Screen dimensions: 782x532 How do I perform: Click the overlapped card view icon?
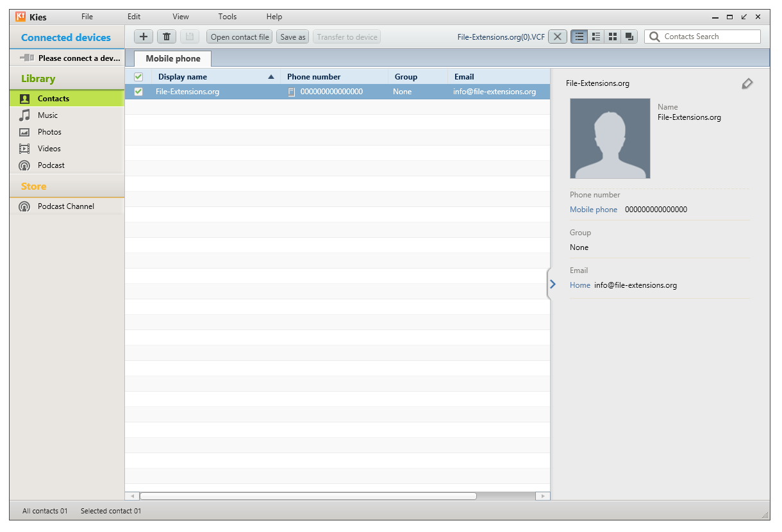pyautogui.click(x=629, y=37)
